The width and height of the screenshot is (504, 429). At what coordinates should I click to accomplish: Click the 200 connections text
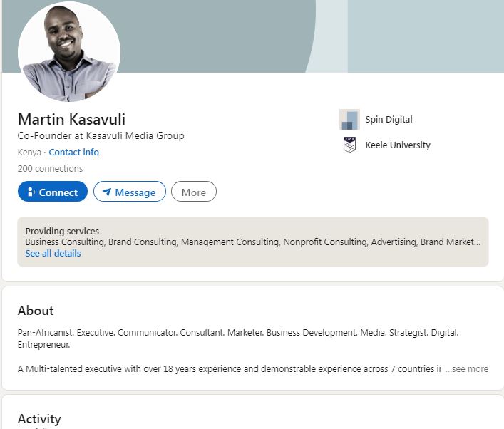[50, 168]
